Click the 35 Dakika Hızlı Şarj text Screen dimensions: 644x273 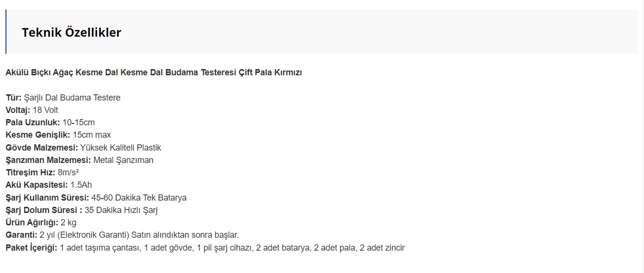click(x=121, y=210)
